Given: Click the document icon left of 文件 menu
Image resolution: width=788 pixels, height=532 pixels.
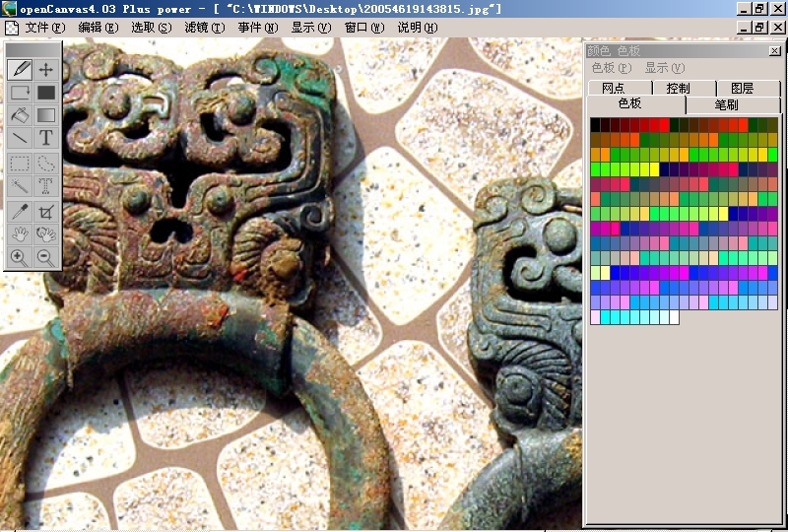Looking at the screenshot, I should coord(11,28).
